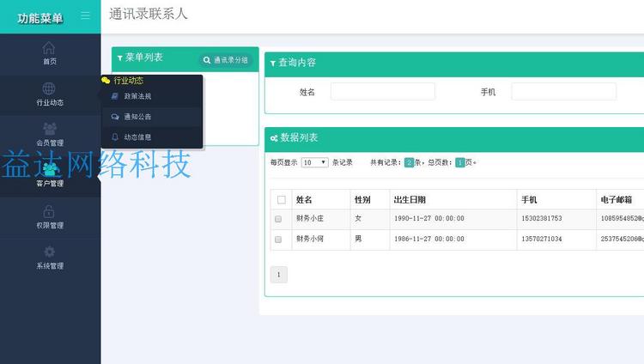Click birth date 1990-11-27 00:00:00
The width and height of the screenshot is (644, 364).
429,219
